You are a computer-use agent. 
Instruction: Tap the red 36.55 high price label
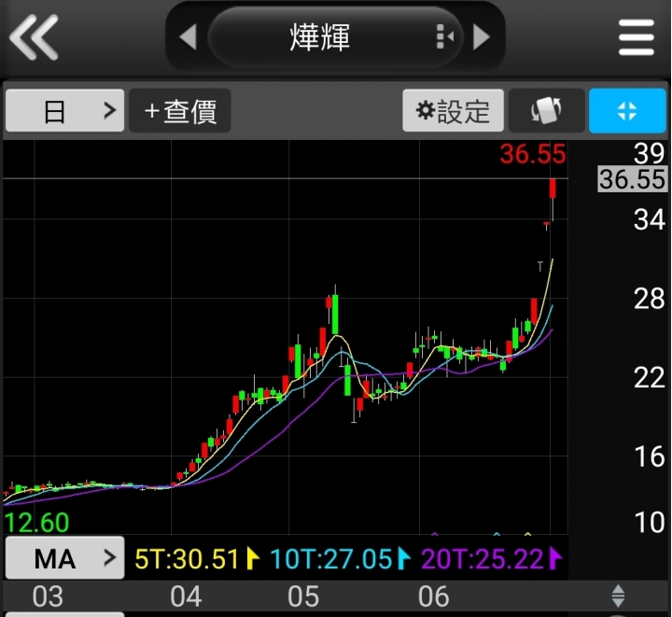click(533, 154)
